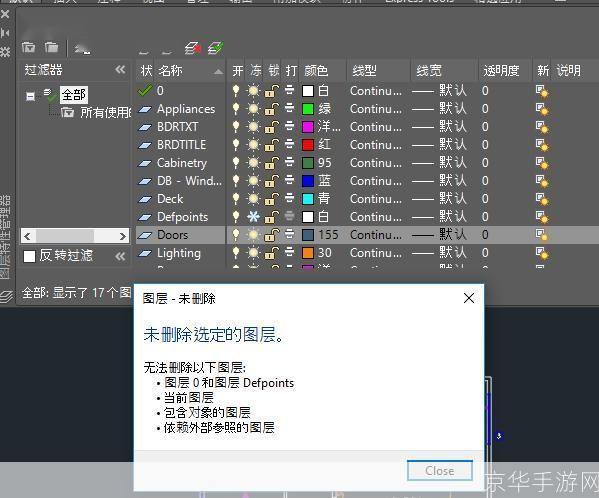Click the filter scrollbar right arrow
Viewport: 599px width, 498px height.
click(123, 236)
